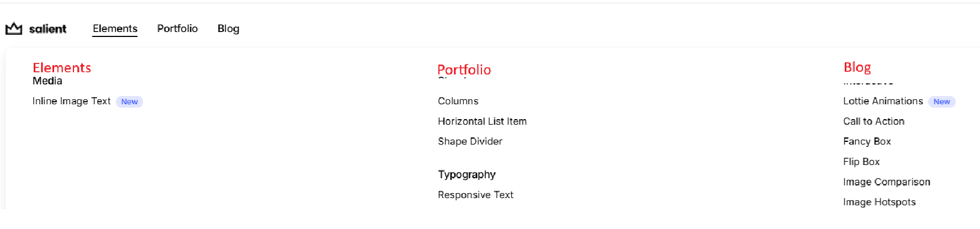
Task: Click the Media section heading
Action: [47, 81]
